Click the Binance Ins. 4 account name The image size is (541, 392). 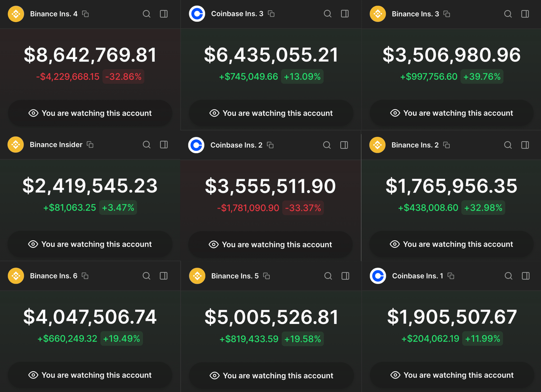(54, 14)
